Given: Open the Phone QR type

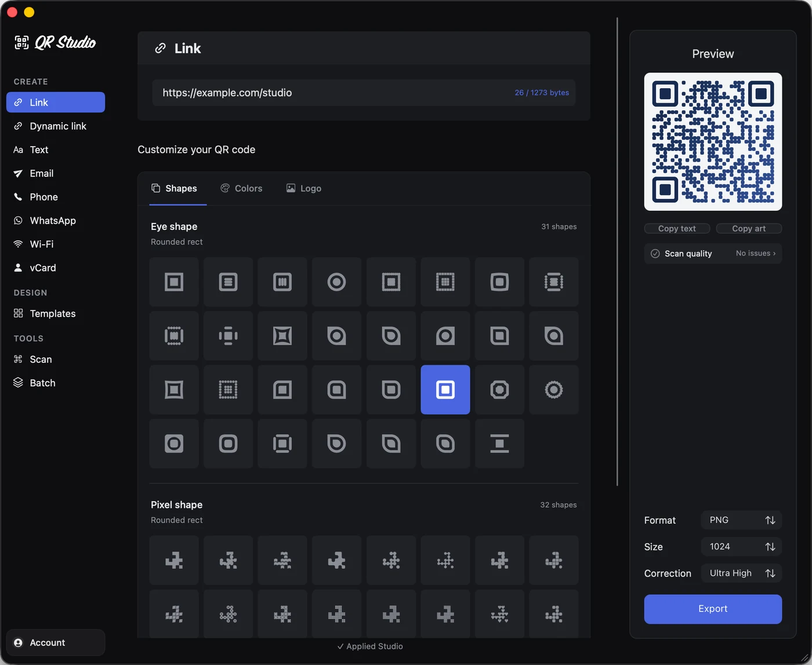Looking at the screenshot, I should tap(56, 197).
